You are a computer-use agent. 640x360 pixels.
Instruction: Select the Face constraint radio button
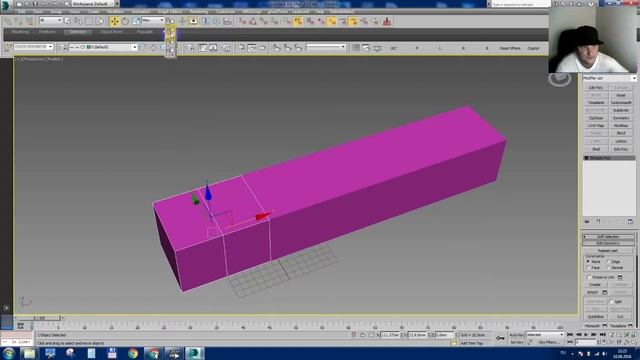coord(588,268)
